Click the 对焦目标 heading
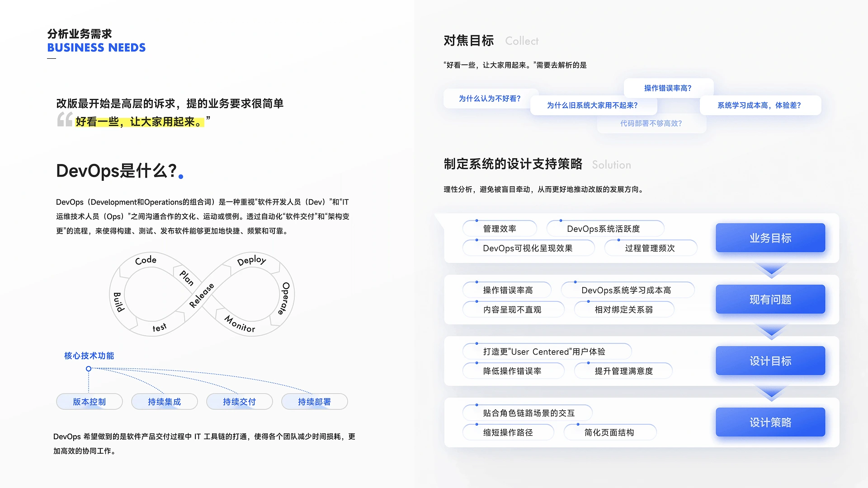Viewport: 868px width, 488px height. click(469, 41)
